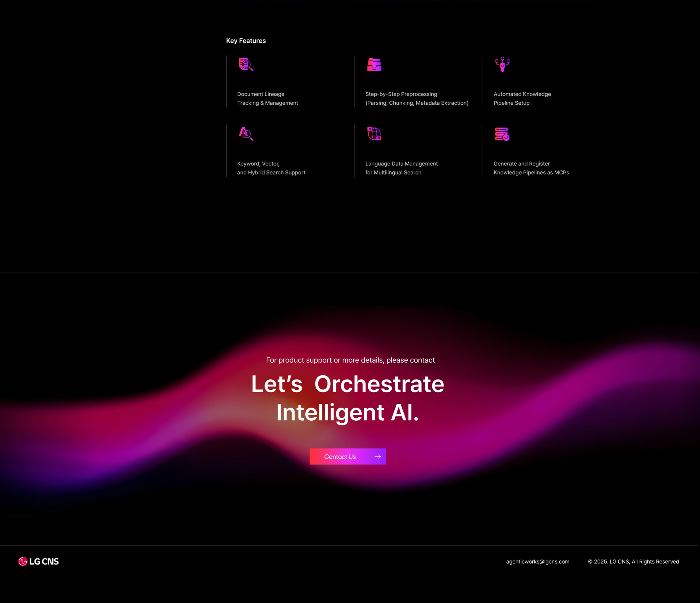This screenshot has width=700, height=603.
Task: Click the Key Features heading
Action: 246,41
